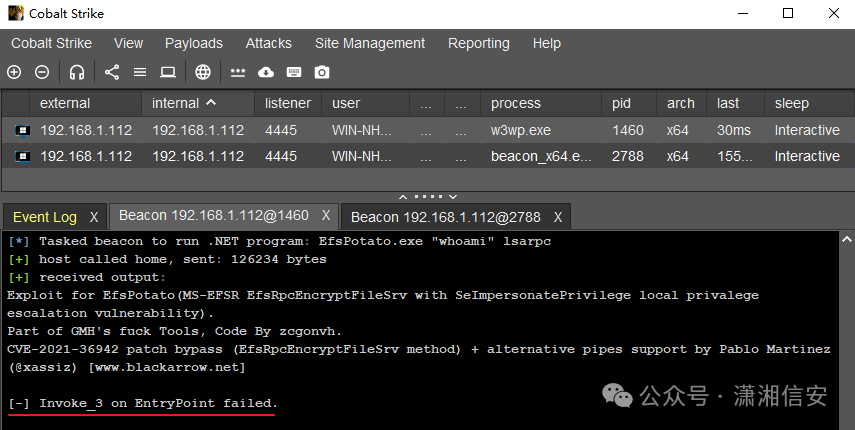Open credentials via the password dots icon
This screenshot has height=430, width=855.
click(x=238, y=72)
